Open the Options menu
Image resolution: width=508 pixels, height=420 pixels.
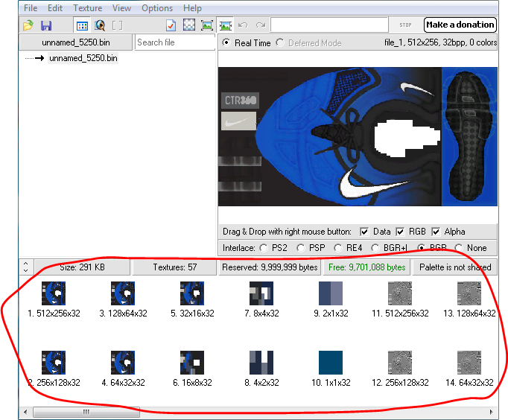pos(157,8)
